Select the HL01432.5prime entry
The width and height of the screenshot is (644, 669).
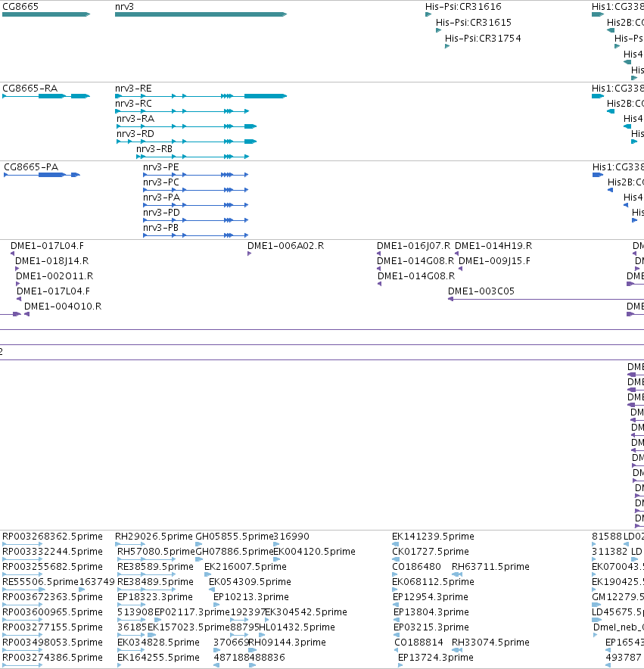(x=262, y=635)
